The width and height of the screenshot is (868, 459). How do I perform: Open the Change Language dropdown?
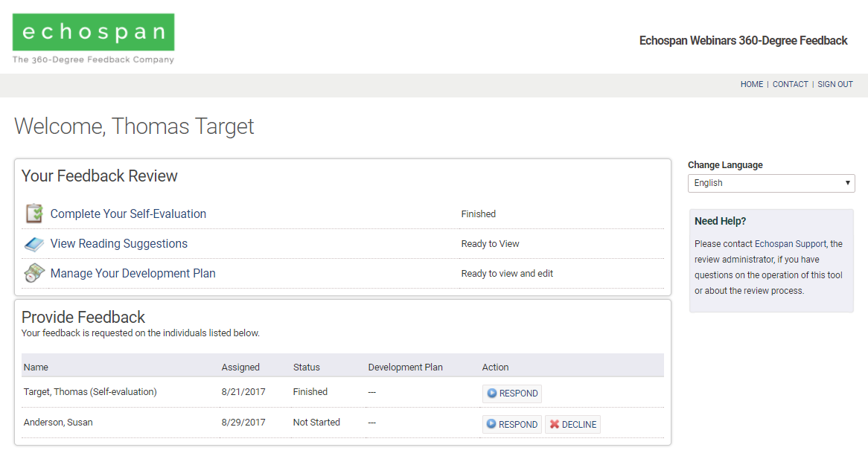point(771,183)
